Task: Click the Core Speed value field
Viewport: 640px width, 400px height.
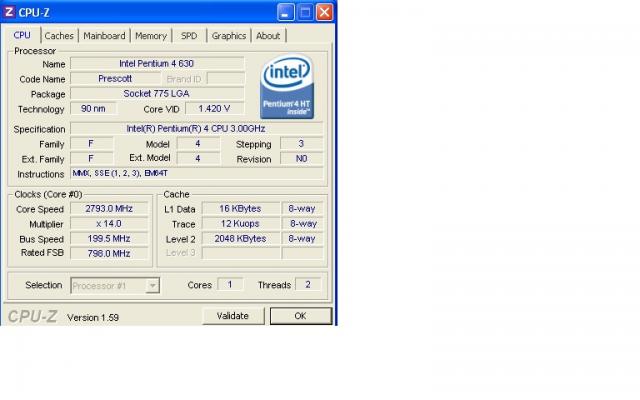Action: 110,209
